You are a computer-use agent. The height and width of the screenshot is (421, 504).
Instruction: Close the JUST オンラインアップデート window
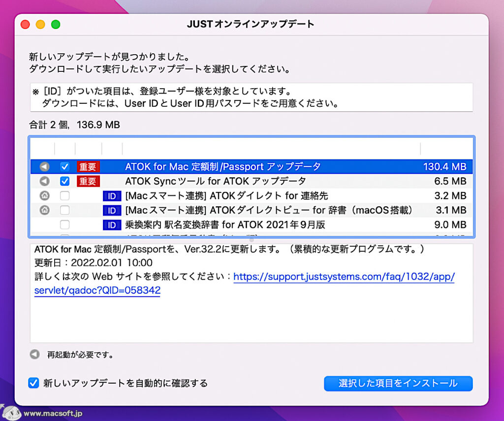tap(25, 25)
